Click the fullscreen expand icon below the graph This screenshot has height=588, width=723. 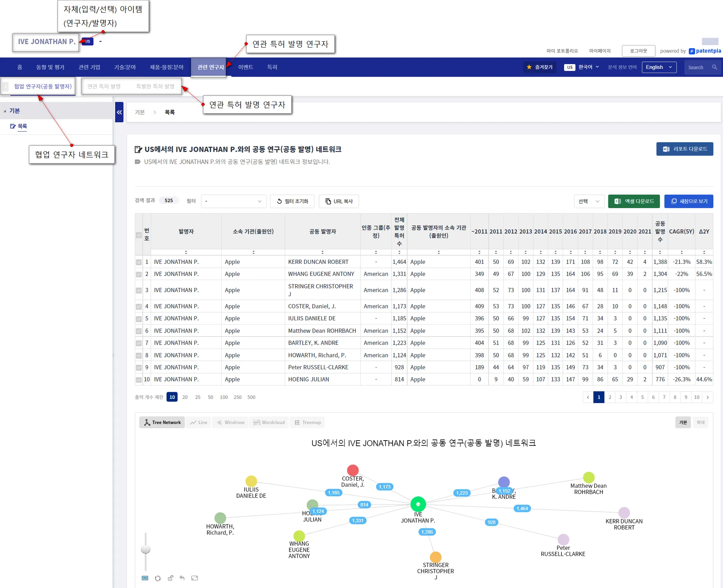coord(195,578)
